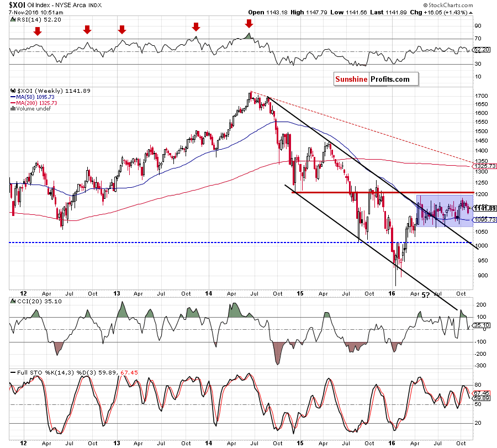Click the 1095.73 price tag on axis
497x448 pixels.
484,220
